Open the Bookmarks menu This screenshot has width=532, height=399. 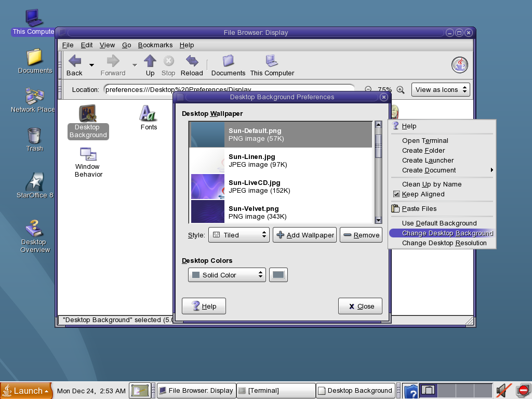[155, 45]
